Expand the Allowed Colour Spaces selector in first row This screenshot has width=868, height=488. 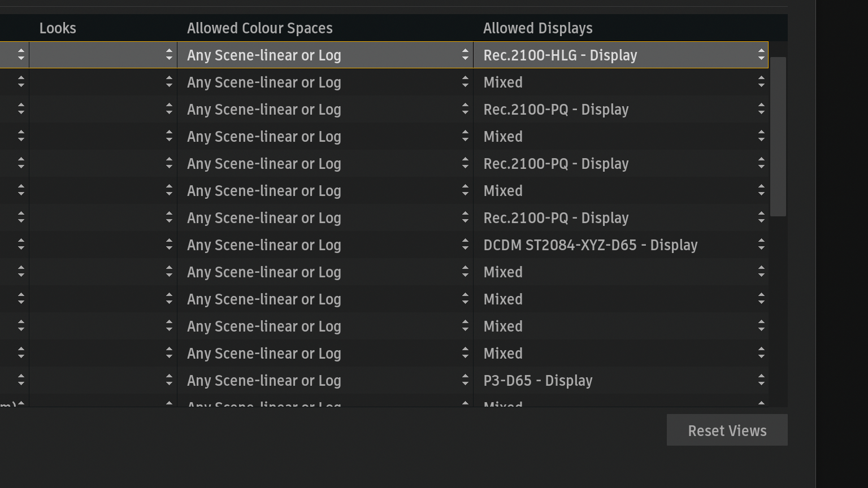325,55
